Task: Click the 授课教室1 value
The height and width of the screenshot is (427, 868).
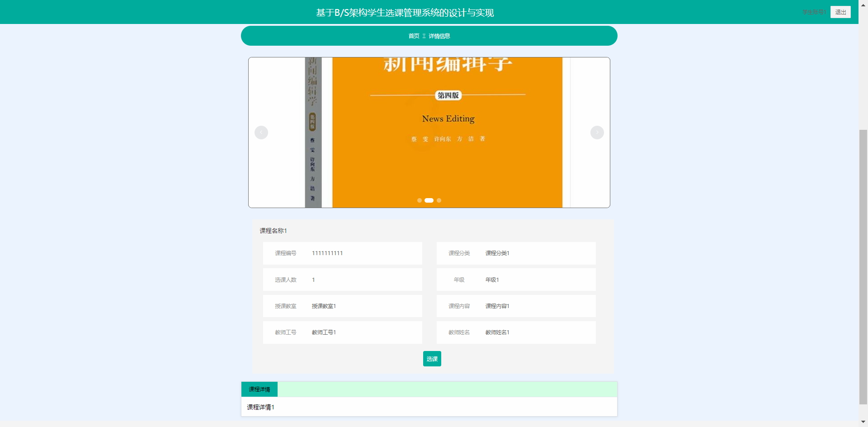Action: pyautogui.click(x=324, y=306)
